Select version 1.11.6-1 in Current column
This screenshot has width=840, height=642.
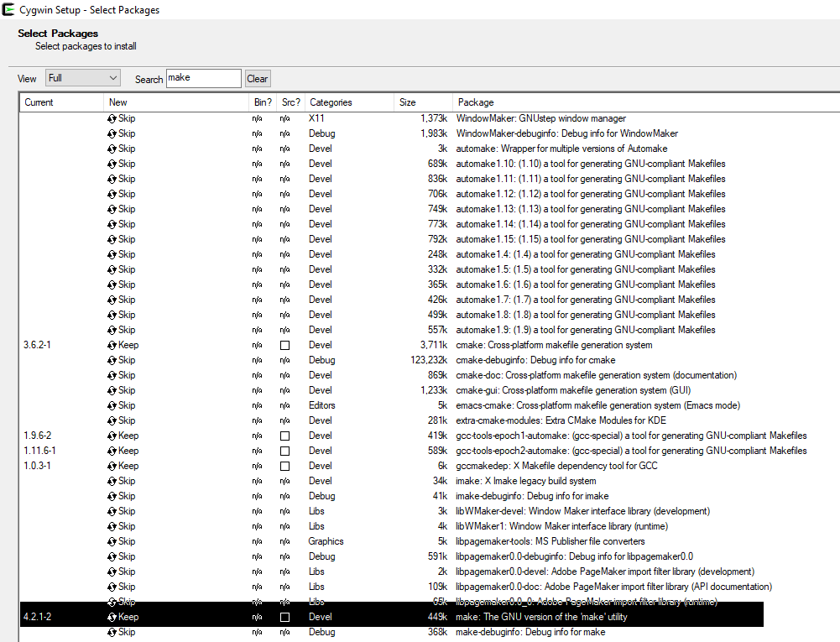point(39,451)
